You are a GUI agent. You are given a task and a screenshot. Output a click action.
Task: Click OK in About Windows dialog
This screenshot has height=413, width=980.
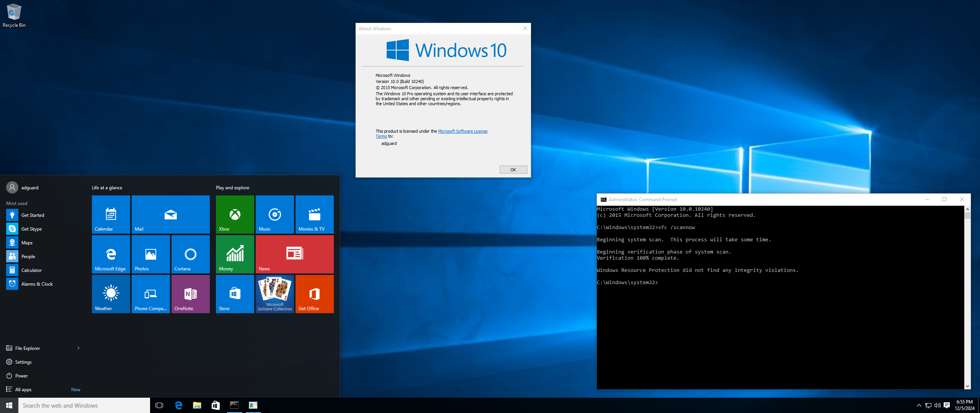513,170
